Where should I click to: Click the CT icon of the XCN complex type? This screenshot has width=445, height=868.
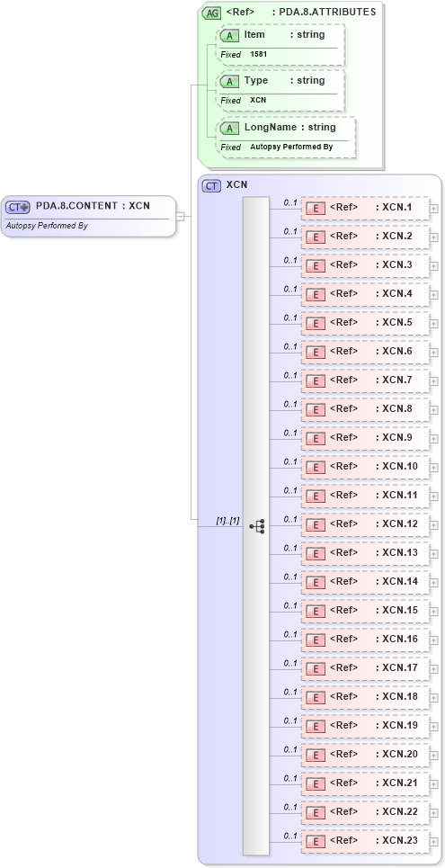click(211, 186)
